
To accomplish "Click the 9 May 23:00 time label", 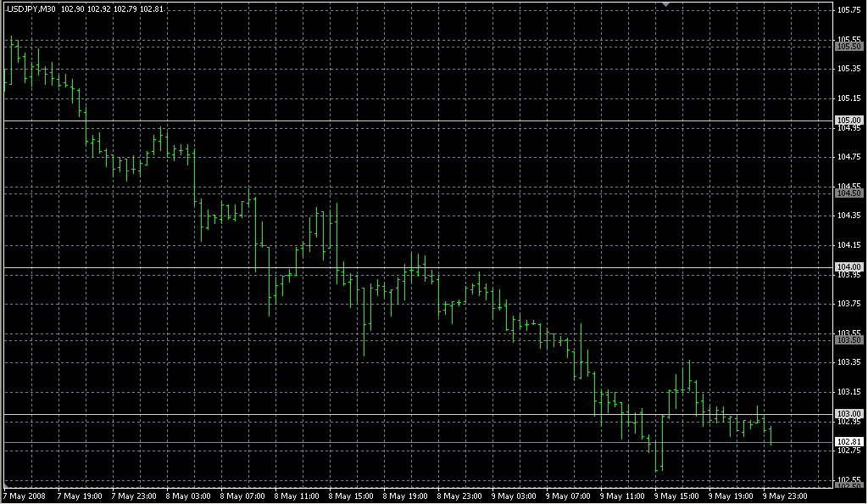I will pyautogui.click(x=784, y=496).
